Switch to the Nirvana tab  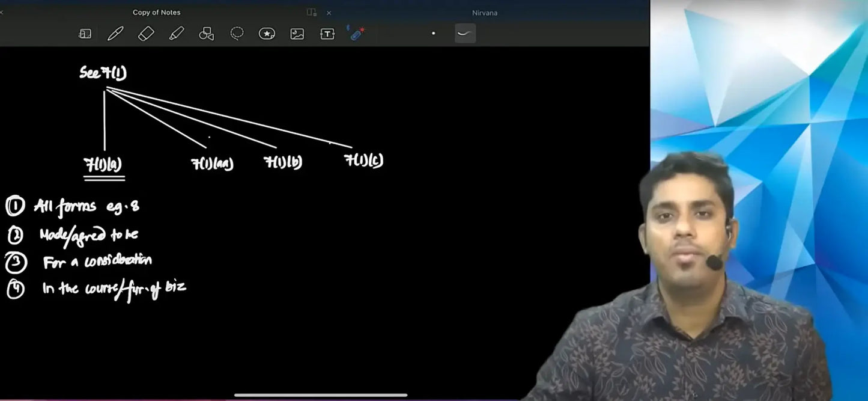pyautogui.click(x=485, y=13)
